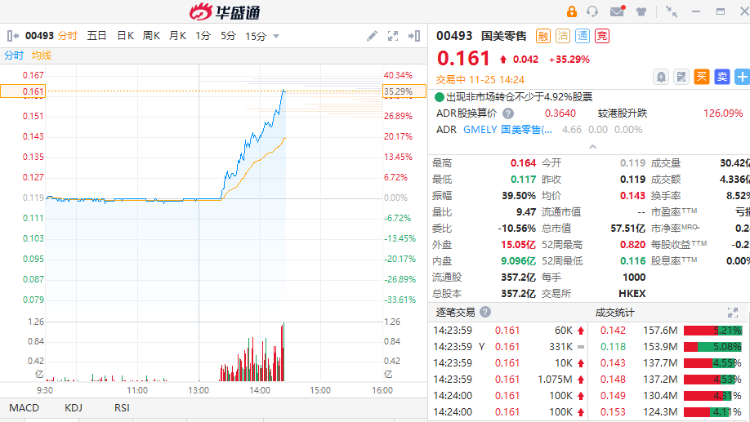Click ADR换算价 help question mark
This screenshot has width=750, height=422.
point(508,114)
